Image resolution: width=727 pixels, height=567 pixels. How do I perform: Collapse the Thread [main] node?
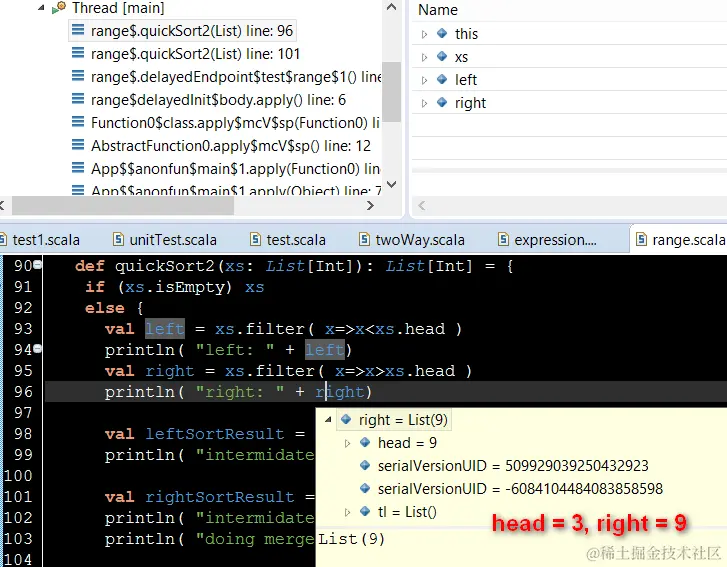tap(41, 7)
